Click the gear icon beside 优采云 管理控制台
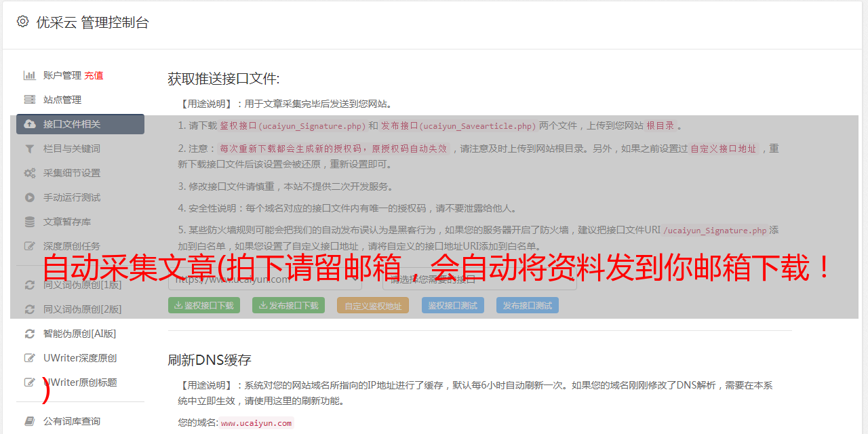The width and height of the screenshot is (868, 434). pyautogui.click(x=23, y=22)
